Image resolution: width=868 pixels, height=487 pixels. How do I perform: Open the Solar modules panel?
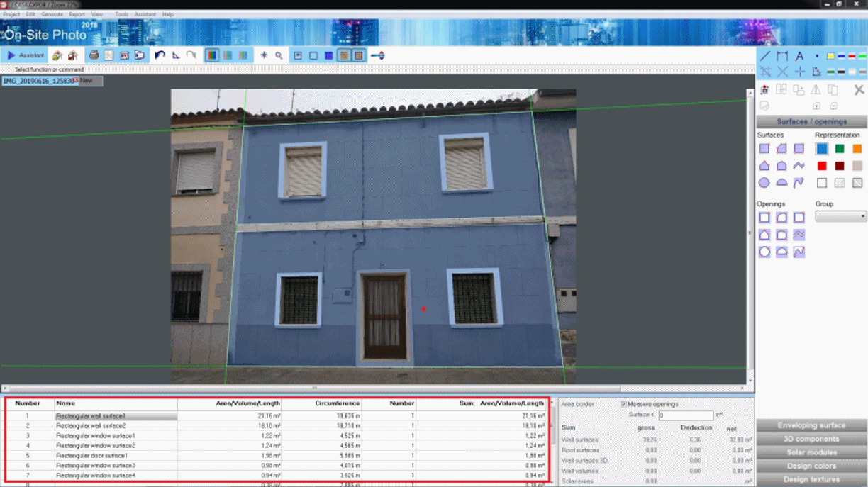click(x=811, y=452)
